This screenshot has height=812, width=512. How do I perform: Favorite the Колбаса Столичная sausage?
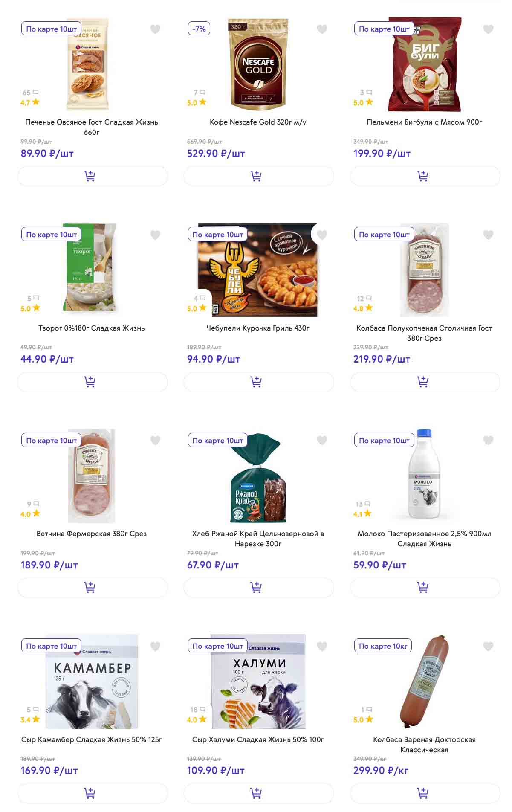(488, 235)
